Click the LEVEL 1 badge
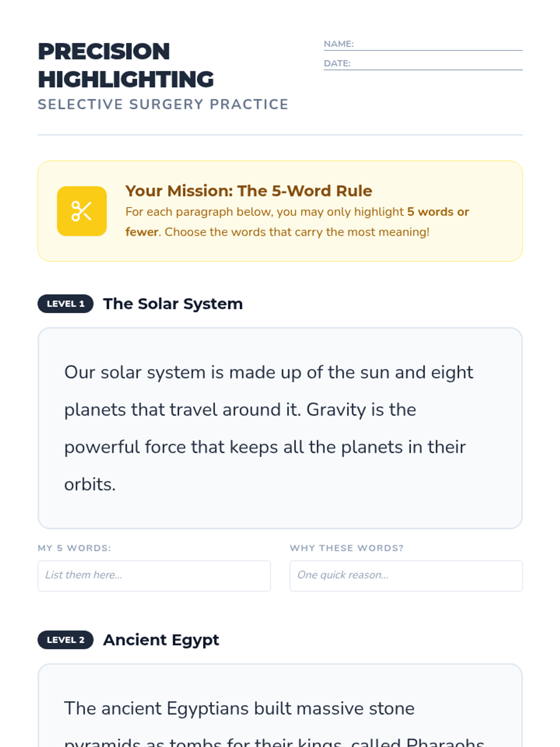This screenshot has width=560, height=747. (65, 304)
